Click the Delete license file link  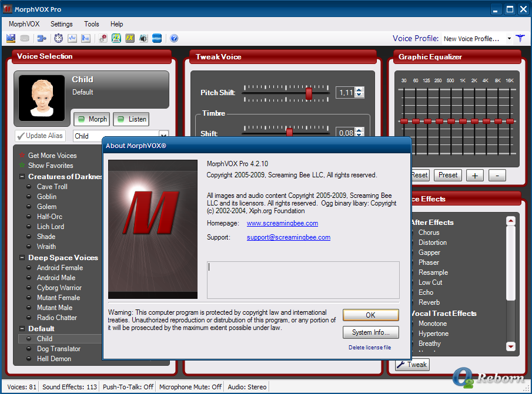coord(370,347)
